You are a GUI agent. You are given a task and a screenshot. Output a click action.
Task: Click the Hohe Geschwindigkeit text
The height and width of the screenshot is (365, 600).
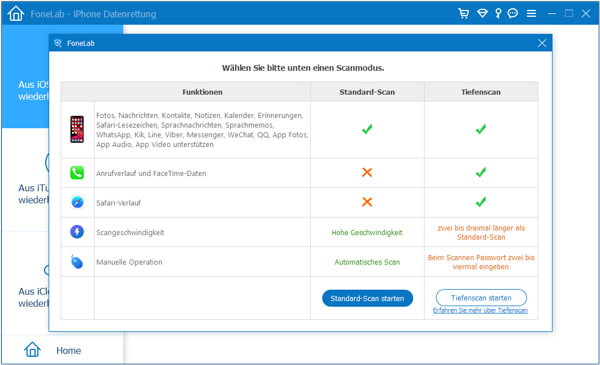pyautogui.click(x=367, y=232)
